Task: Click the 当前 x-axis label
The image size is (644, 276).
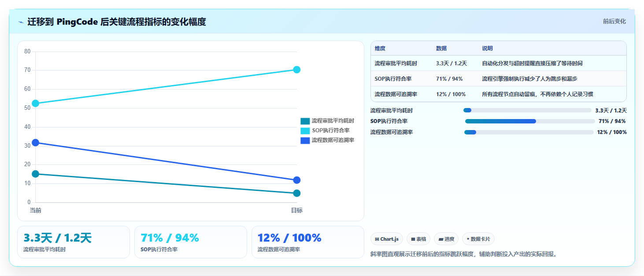Action: pos(36,211)
